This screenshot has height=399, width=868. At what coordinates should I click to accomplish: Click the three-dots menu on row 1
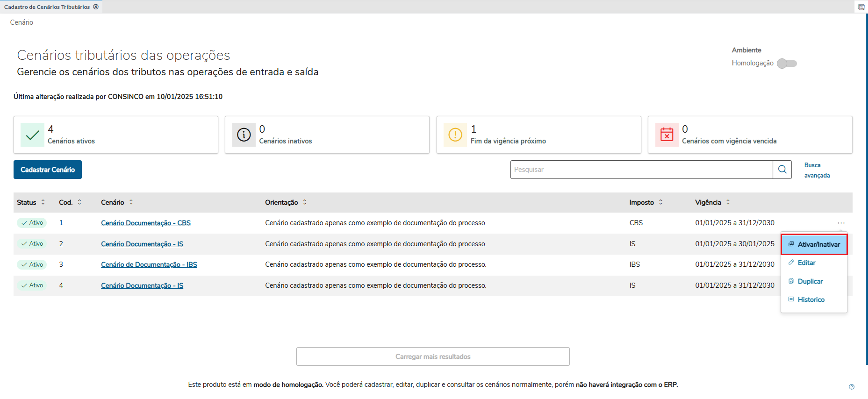841,223
